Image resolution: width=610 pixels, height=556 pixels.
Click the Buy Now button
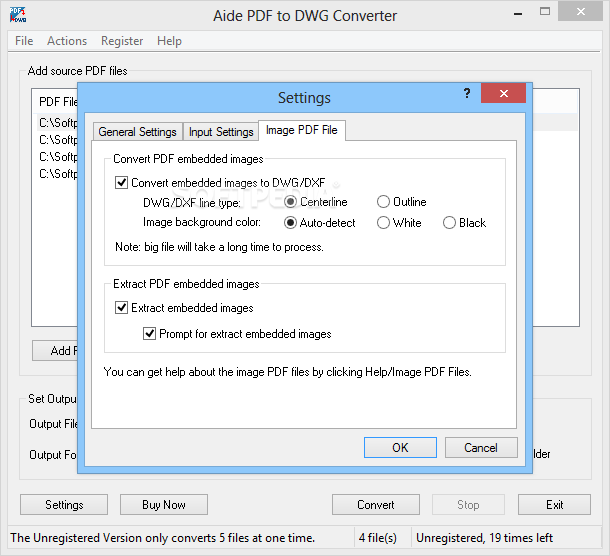[164, 505]
